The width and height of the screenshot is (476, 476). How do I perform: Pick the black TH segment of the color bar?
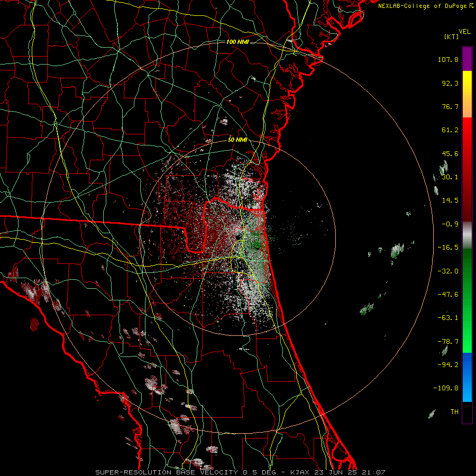(x=467, y=412)
